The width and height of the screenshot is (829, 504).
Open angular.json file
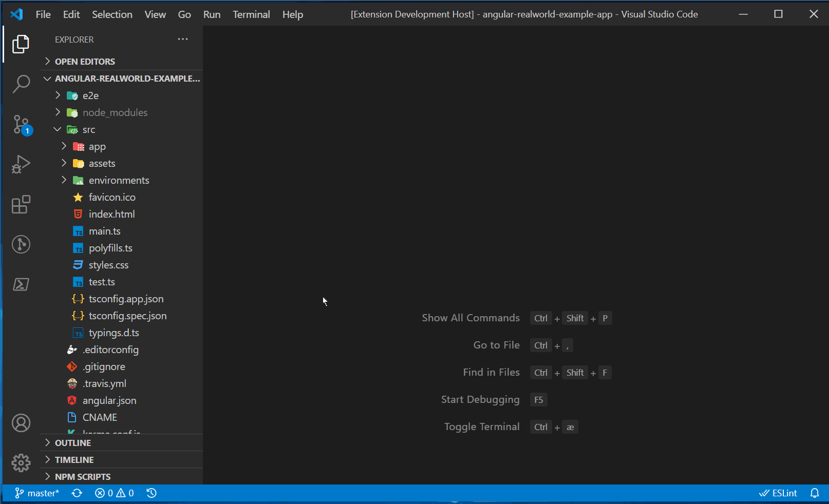[121, 400]
